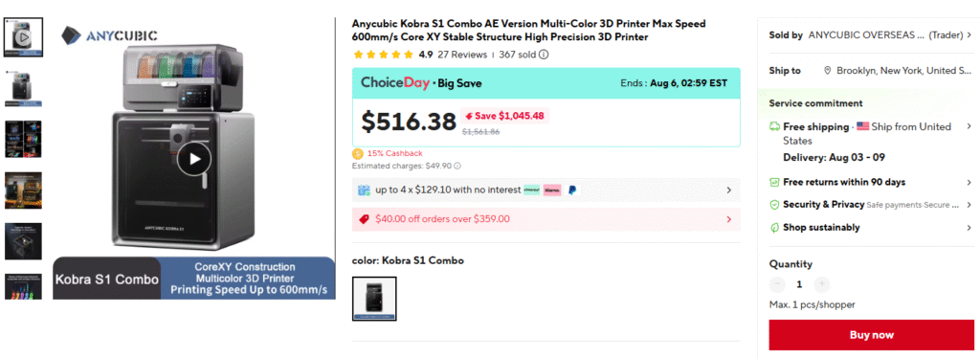The width and height of the screenshot is (980, 358).
Task: Click the Buy now button
Action: (x=871, y=335)
